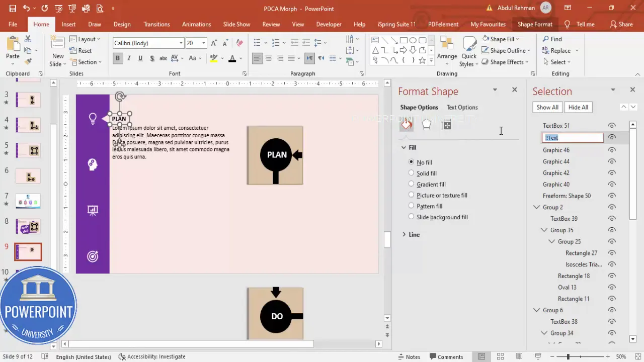This screenshot has width=644, height=362.
Task: Collapse Group 2 in Selection pane
Action: (x=537, y=207)
